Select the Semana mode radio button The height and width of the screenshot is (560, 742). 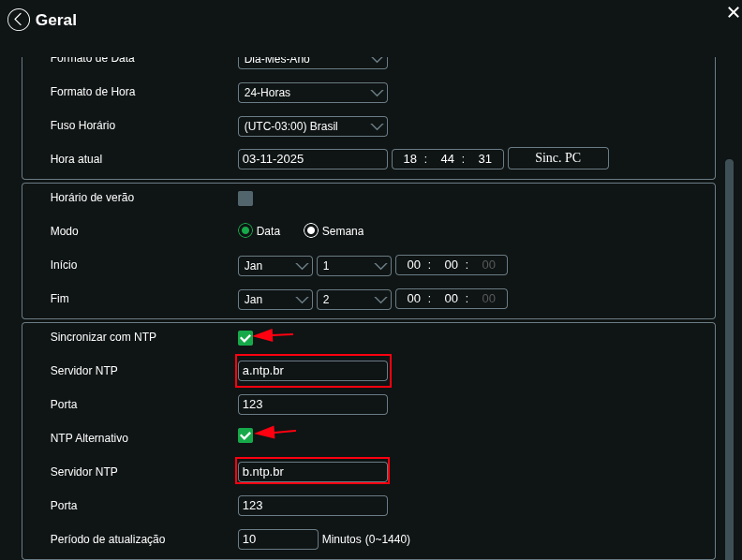coord(311,230)
